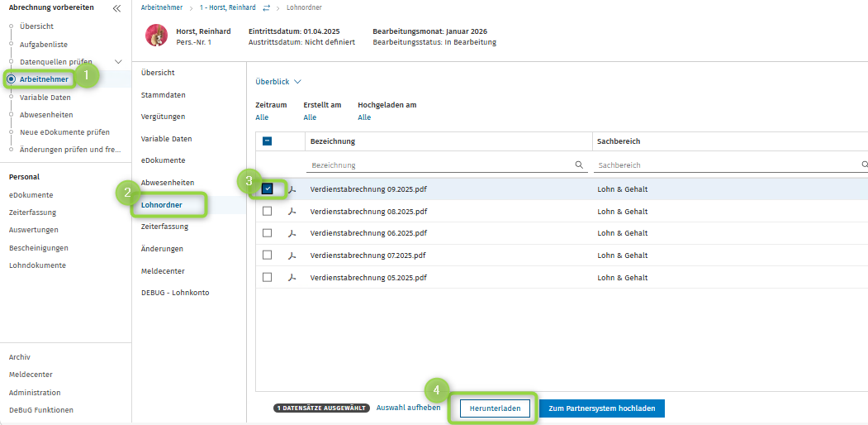This screenshot has width=868, height=425.
Task: Open Lohndokumente in sidebar
Action: coord(37,265)
